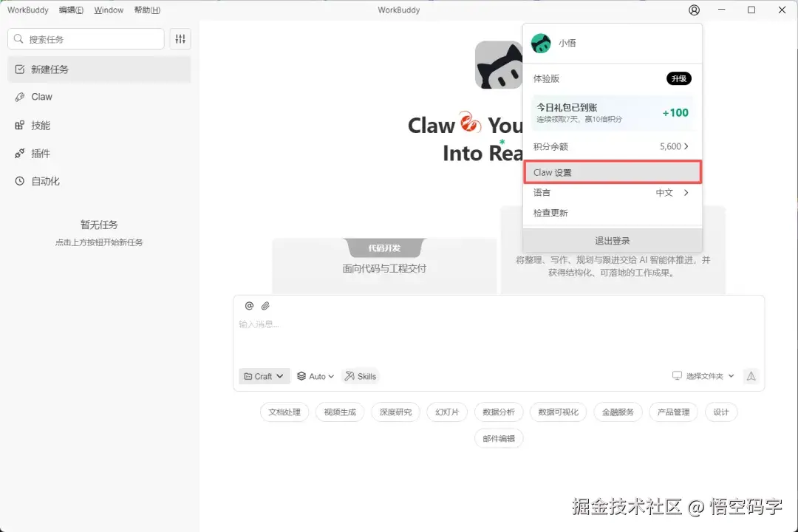Screen dimensions: 798x532
Task: Select the 技能 sidebar icon
Action: 18,125
